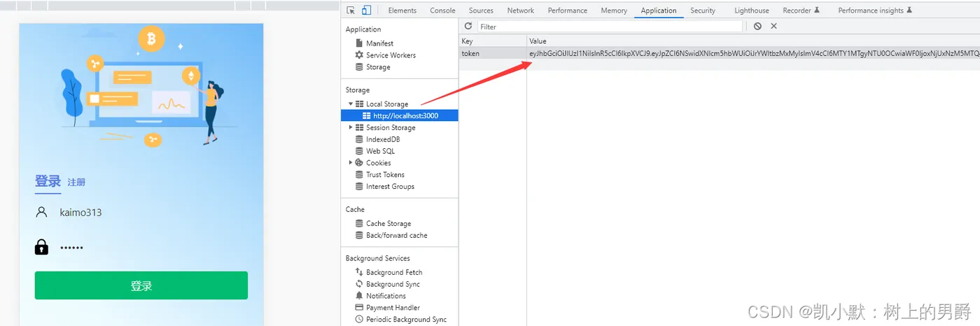Switch to the 登录 login tab

48,182
